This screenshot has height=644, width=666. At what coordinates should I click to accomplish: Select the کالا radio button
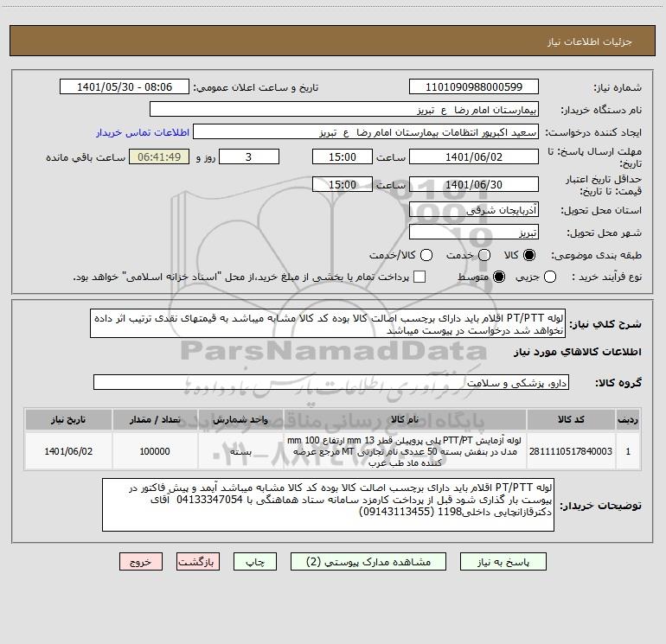pos(529,255)
